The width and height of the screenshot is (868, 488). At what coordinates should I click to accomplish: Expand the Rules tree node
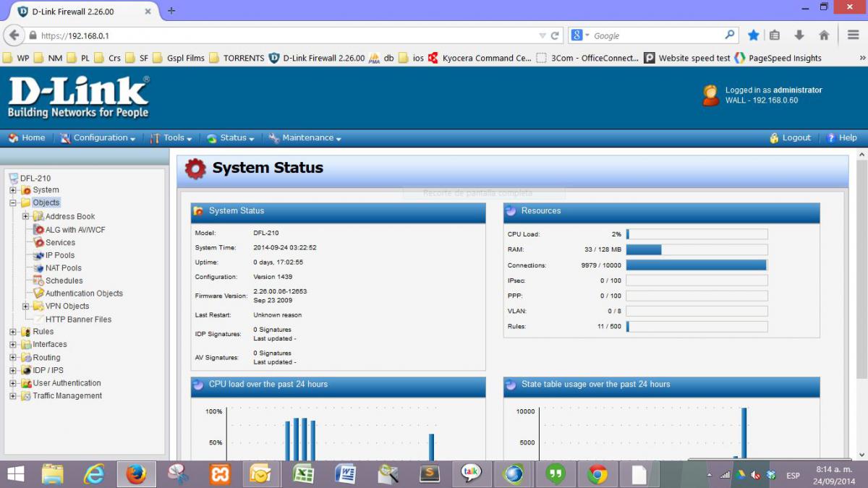pos(13,332)
